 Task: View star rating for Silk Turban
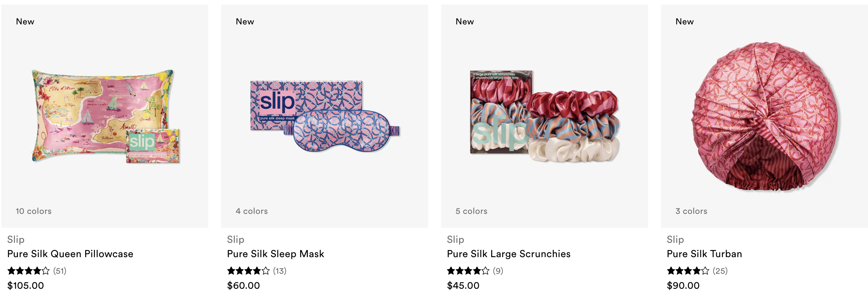pos(688,271)
